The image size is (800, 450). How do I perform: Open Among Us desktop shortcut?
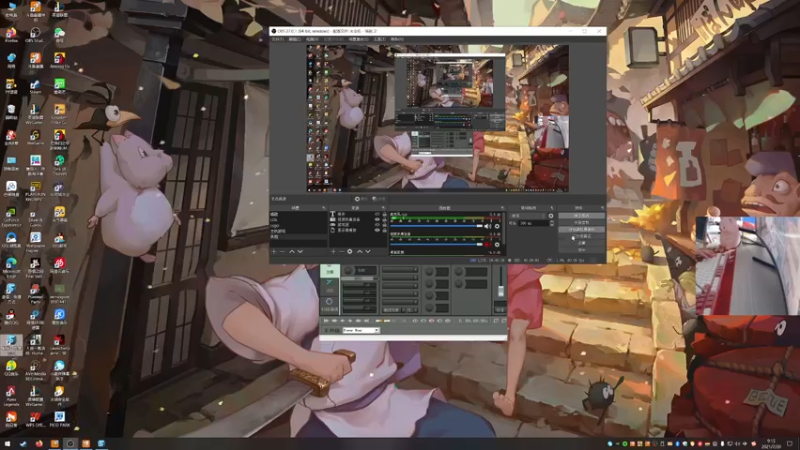(x=59, y=60)
